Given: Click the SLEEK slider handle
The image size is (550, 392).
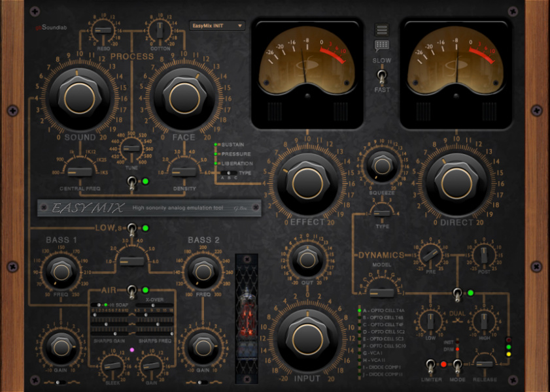Looking at the screenshot, I should [x=112, y=365].
